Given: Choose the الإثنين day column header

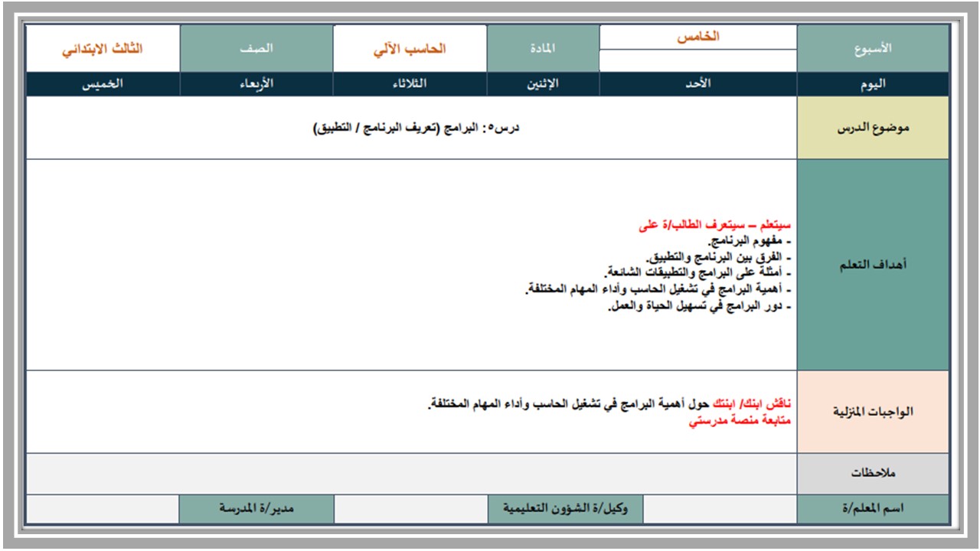Looking at the screenshot, I should 543,84.
